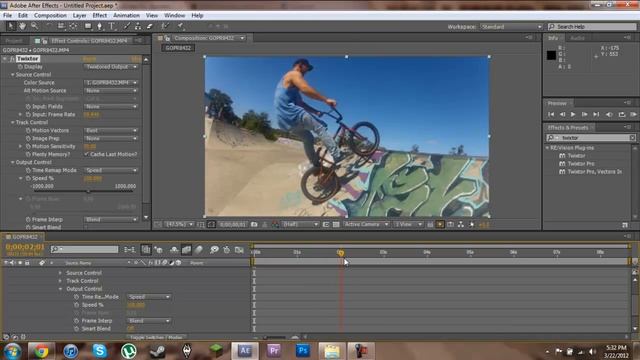Select the Clone Stamp tool
The image size is (640, 360).
click(x=138, y=26)
